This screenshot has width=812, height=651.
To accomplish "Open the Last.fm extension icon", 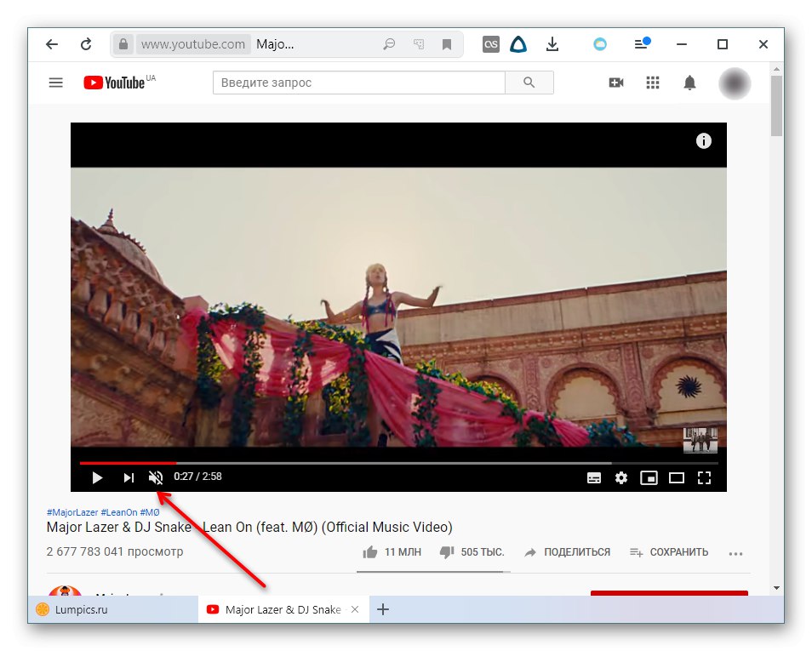I will (490, 44).
